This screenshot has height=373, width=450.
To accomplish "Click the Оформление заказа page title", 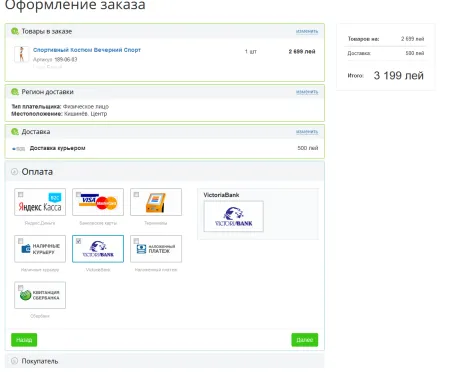I will [x=75, y=5].
